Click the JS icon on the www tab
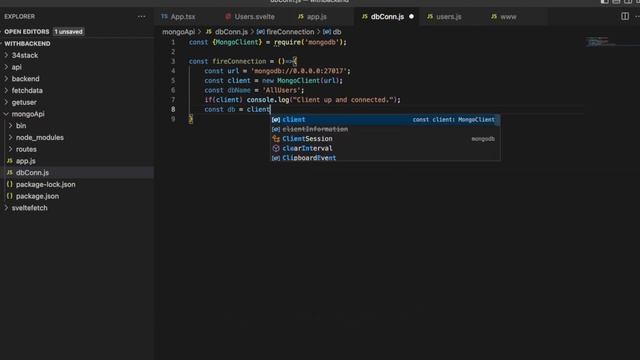Screen dimensions: 640x360 coord(494,17)
